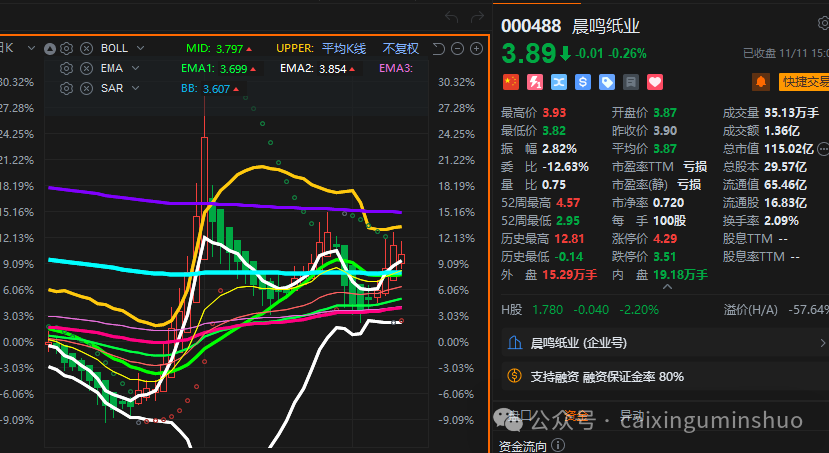Click the lightning Level-1 quote icon
Image resolution: width=829 pixels, height=453 pixels.
pyautogui.click(x=535, y=82)
